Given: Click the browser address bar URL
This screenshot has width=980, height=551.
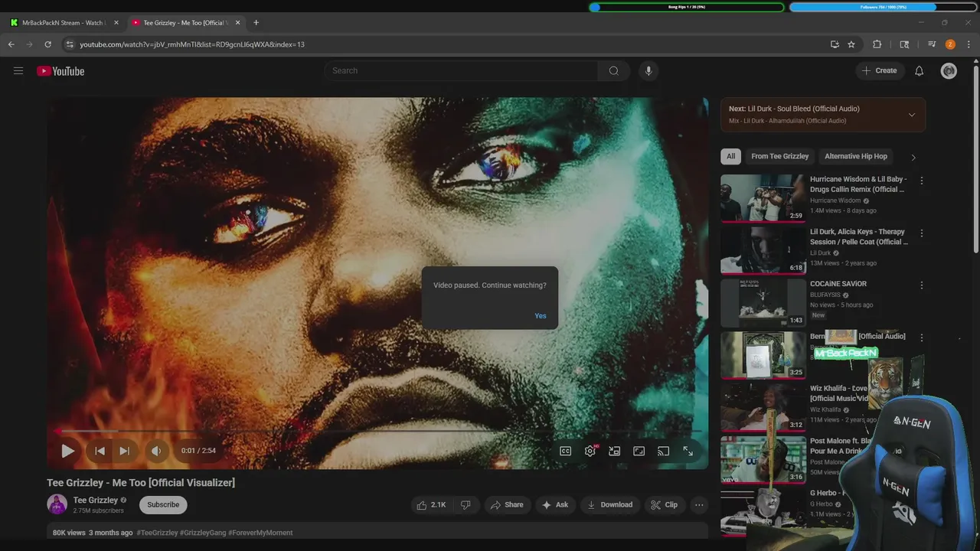Looking at the screenshot, I should (192, 44).
